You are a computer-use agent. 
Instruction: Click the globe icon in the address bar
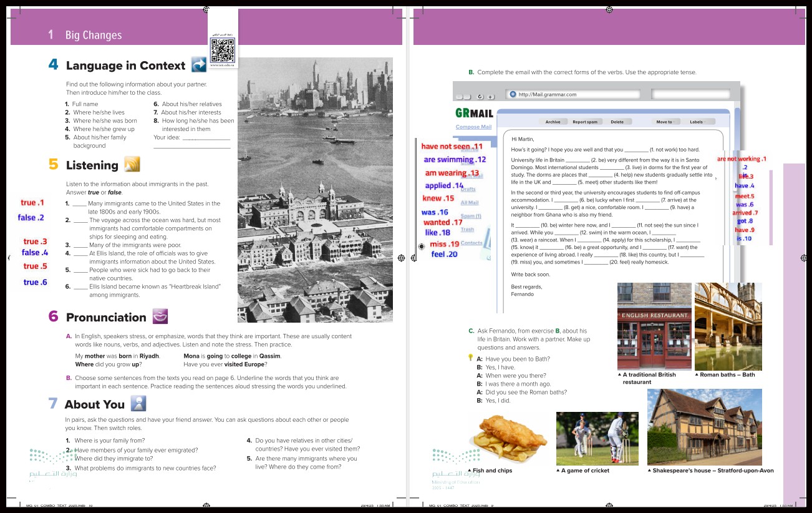(x=513, y=94)
